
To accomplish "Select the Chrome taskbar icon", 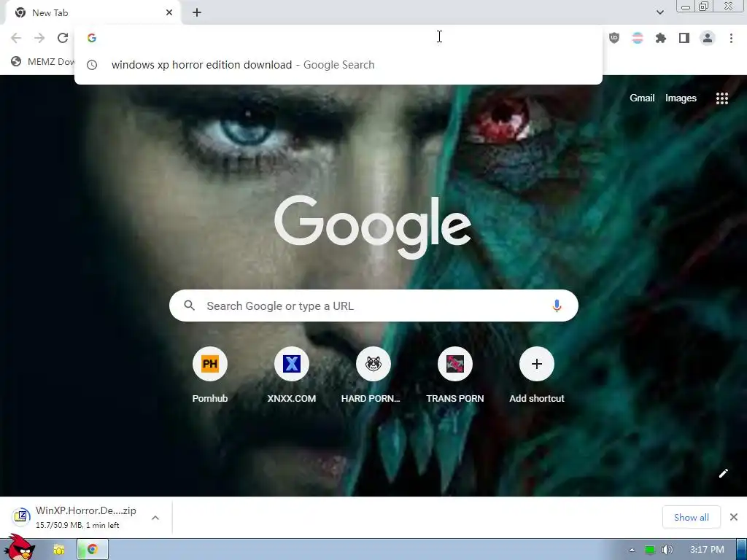I will pyautogui.click(x=93, y=550).
